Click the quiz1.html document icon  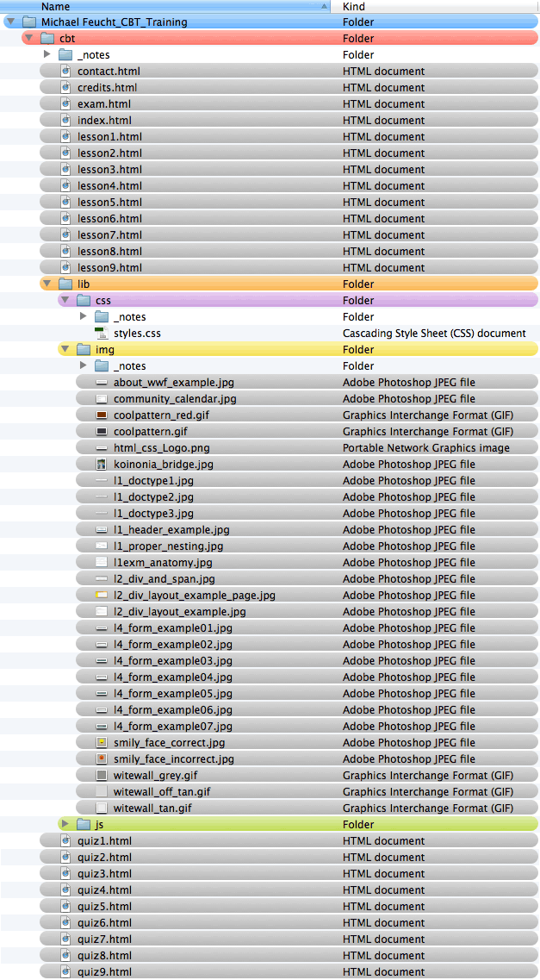(65, 840)
